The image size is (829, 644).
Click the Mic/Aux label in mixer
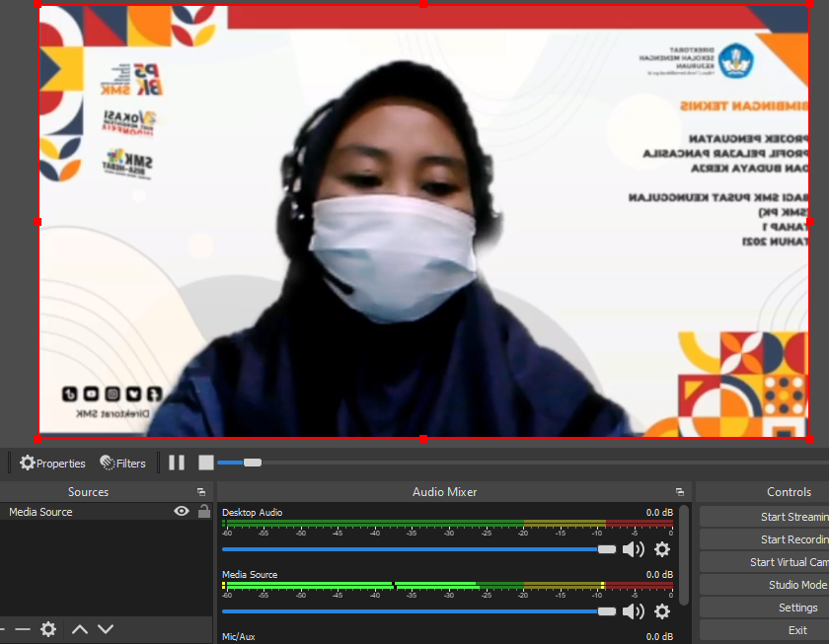[x=239, y=637]
